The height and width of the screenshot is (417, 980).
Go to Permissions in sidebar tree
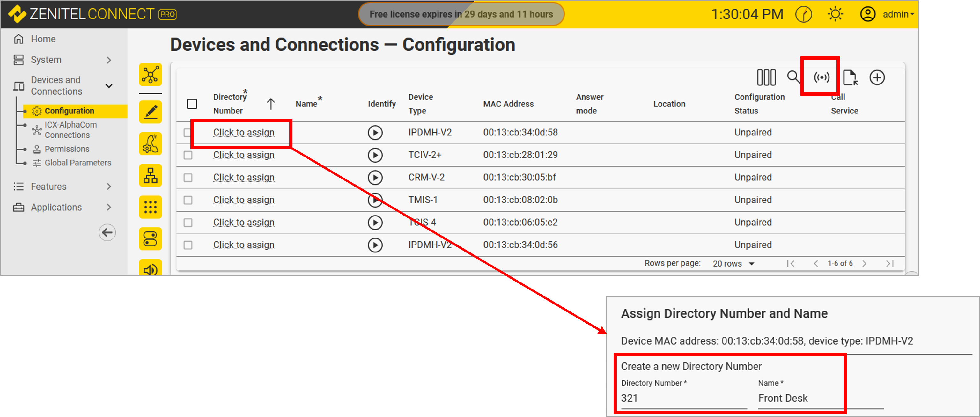coord(67,149)
